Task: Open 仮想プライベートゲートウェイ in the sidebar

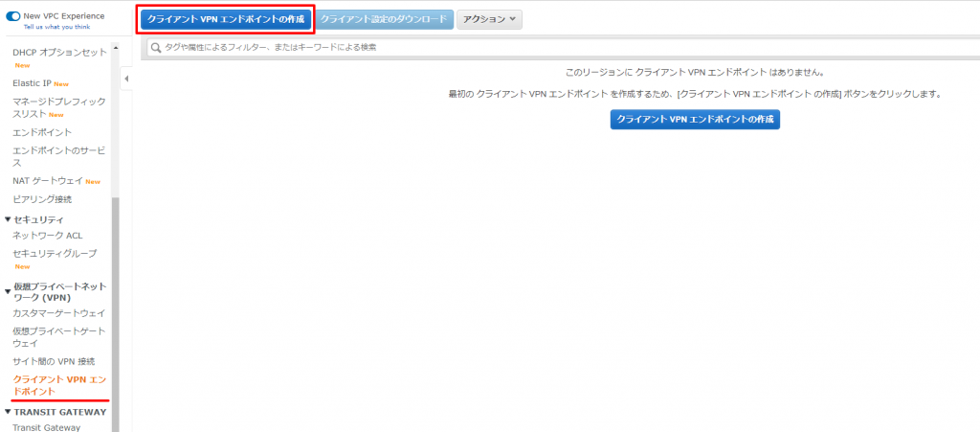Action: pyautogui.click(x=59, y=337)
